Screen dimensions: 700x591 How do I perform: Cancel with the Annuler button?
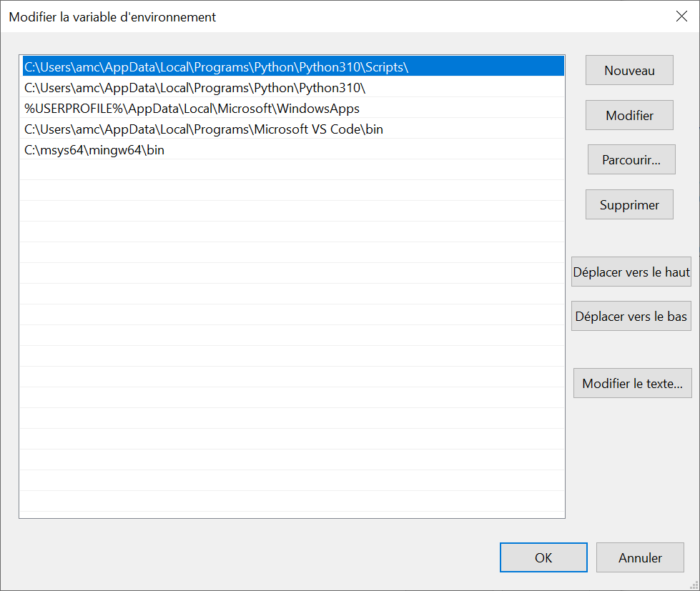pos(640,558)
